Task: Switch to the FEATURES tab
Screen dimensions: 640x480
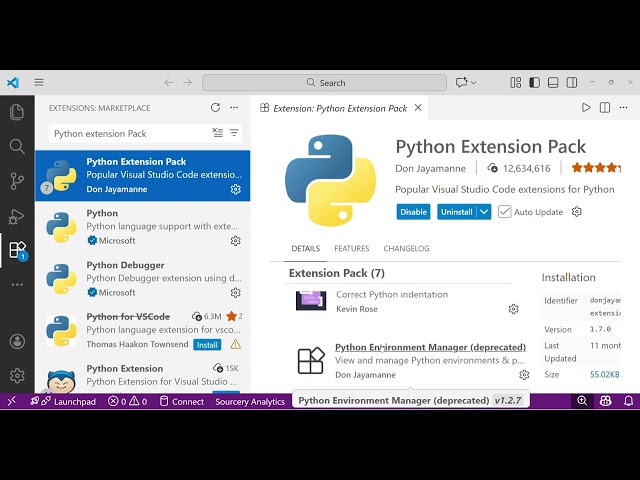Action: coord(351,248)
